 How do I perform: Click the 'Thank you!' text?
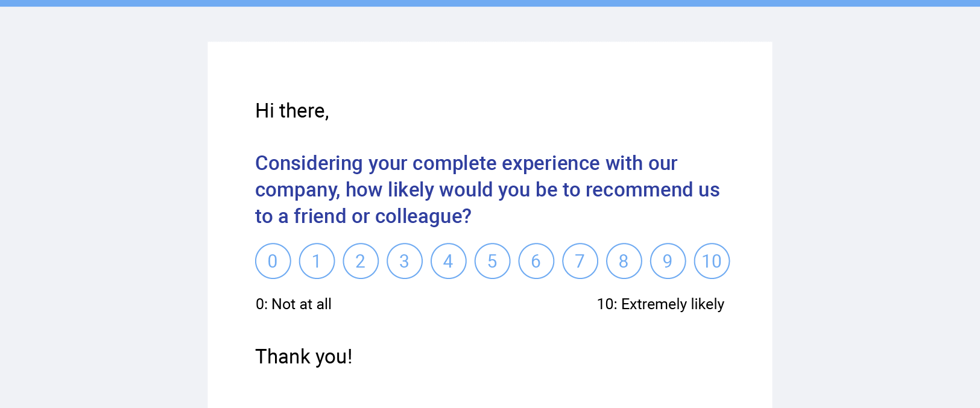(x=303, y=357)
